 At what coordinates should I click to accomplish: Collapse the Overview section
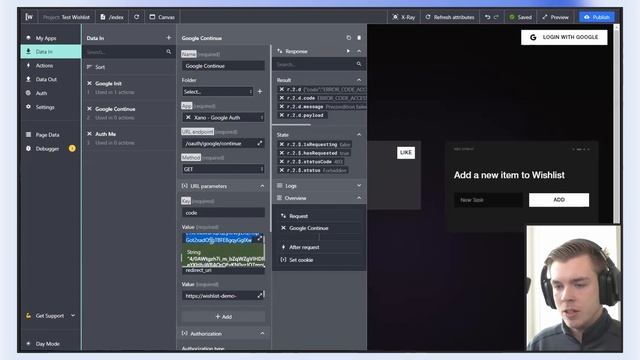pyautogui.click(x=359, y=198)
